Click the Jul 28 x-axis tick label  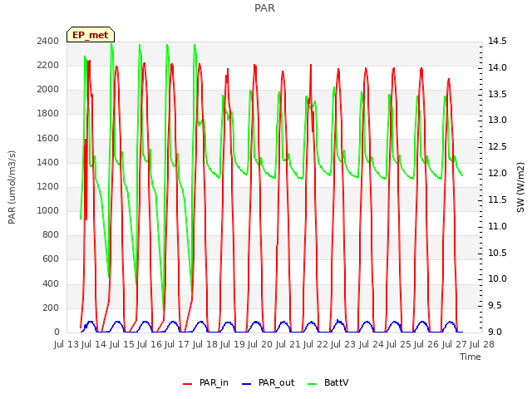(x=482, y=344)
